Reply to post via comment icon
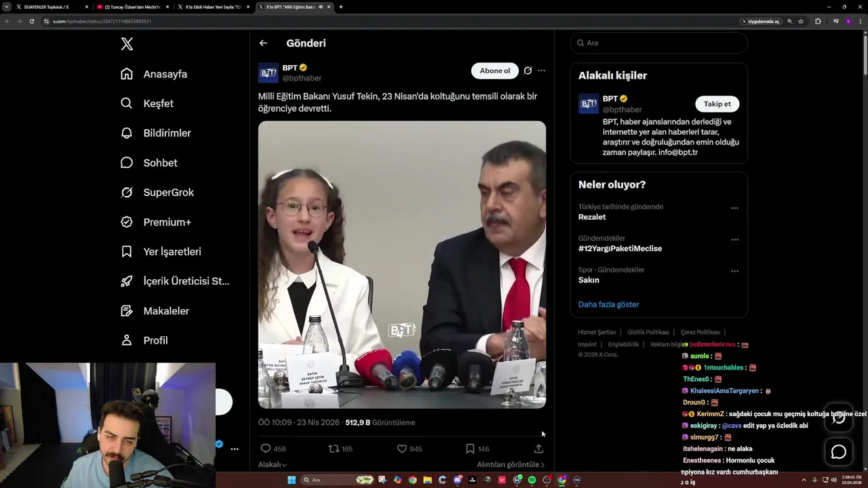This screenshot has width=868, height=488. (x=266, y=449)
